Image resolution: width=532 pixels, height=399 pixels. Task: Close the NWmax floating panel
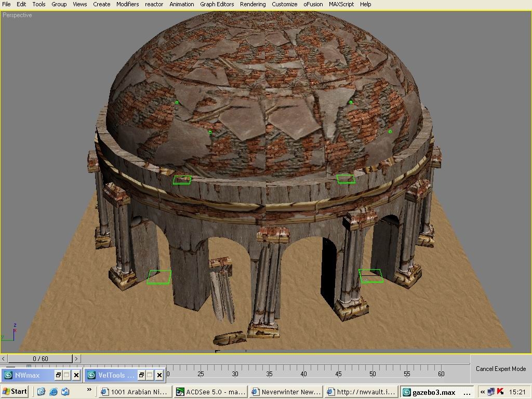[x=76, y=375]
